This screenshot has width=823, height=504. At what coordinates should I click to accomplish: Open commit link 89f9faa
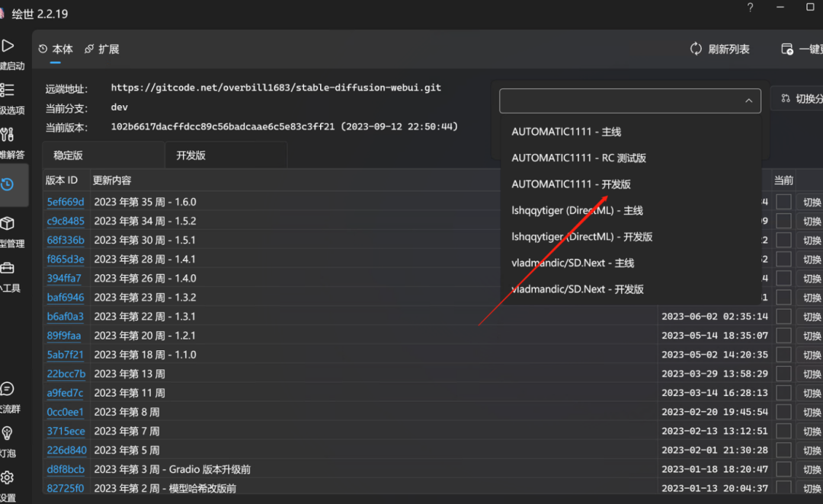coord(64,336)
